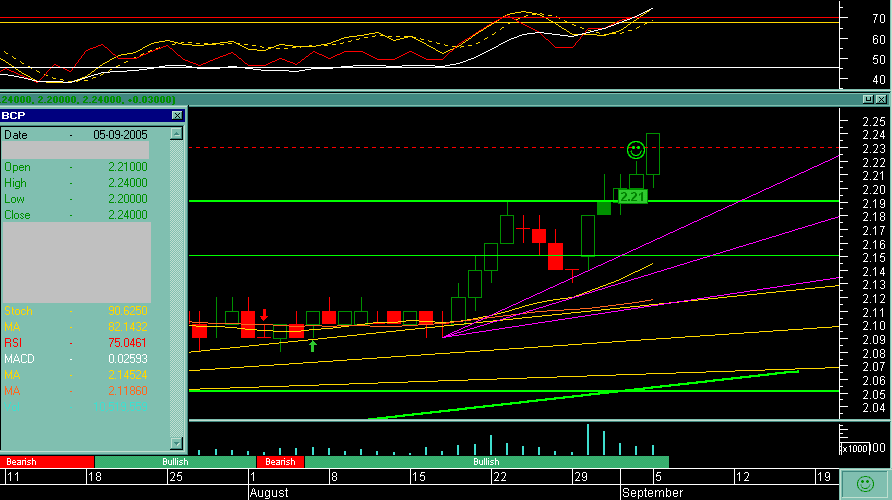The image size is (892, 500).
Task: Click the September month label
Action: (653, 493)
